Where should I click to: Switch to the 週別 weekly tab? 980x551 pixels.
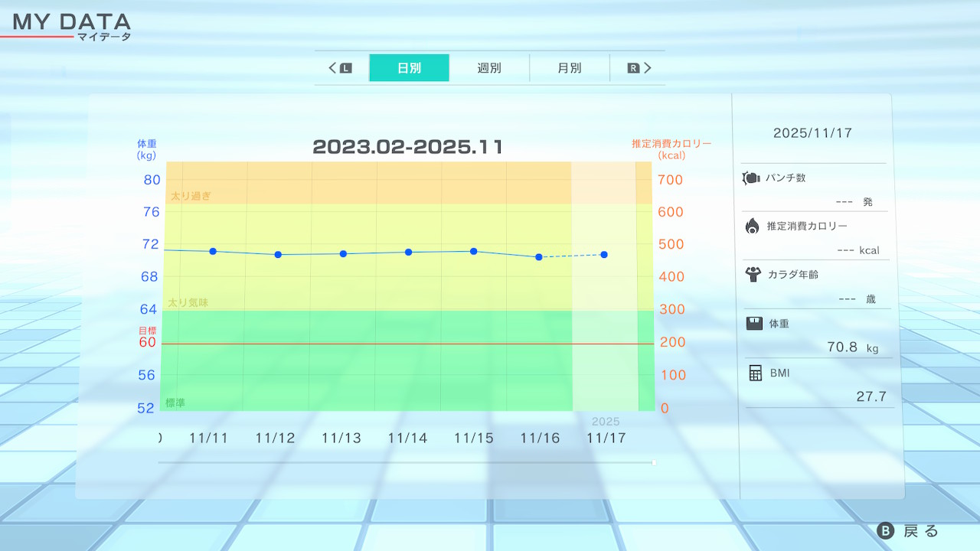[489, 68]
